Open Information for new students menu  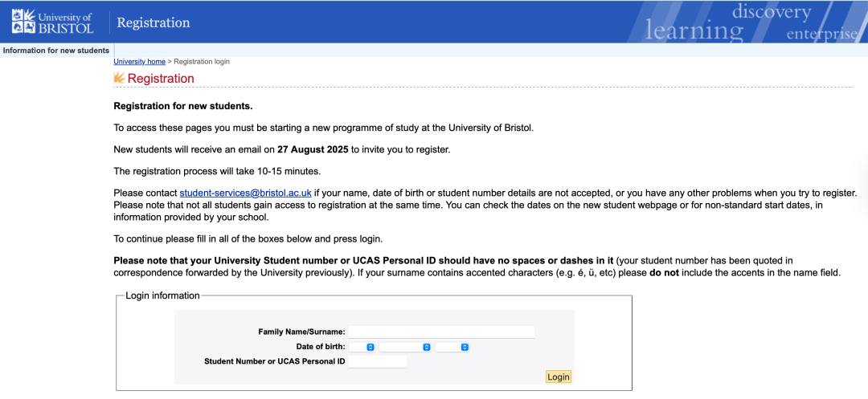point(56,51)
